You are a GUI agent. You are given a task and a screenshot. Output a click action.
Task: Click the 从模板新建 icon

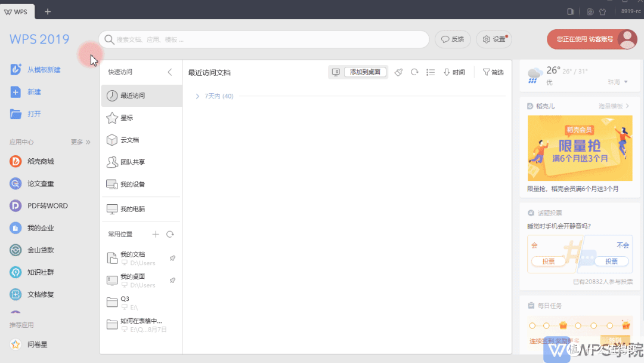pyautogui.click(x=16, y=69)
